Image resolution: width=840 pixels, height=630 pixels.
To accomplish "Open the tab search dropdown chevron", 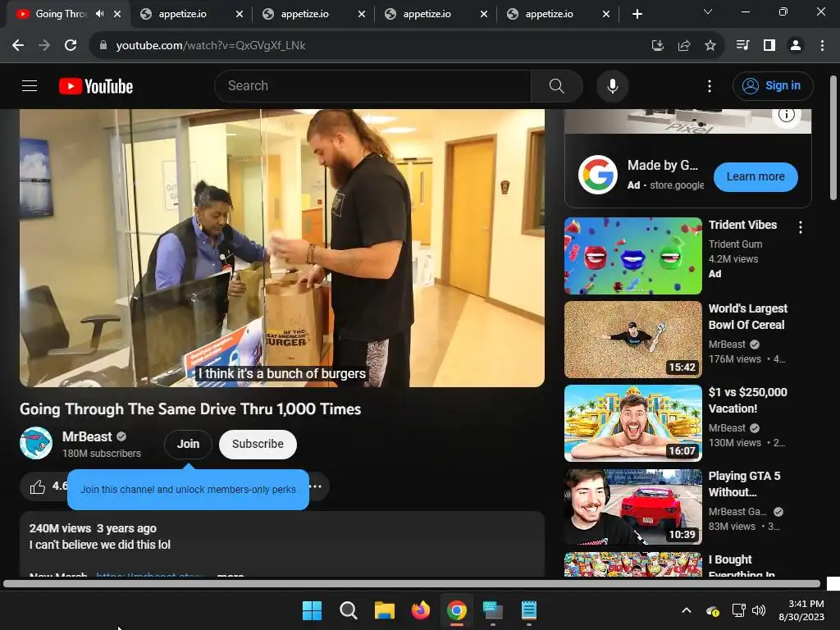I will click(708, 11).
